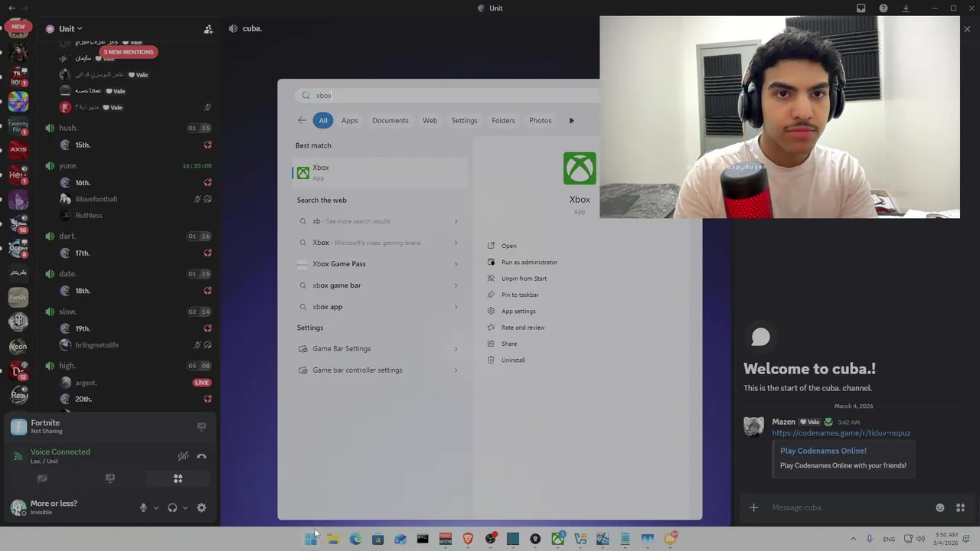The height and width of the screenshot is (551, 980).
Task: Click the Discord icon on the taskbar
Action: pos(671,539)
